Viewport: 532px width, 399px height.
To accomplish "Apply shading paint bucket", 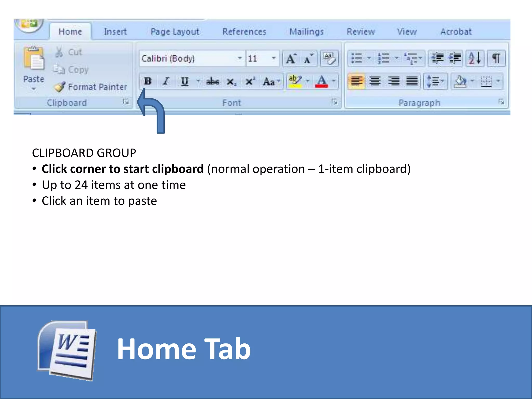I will tap(460, 82).
